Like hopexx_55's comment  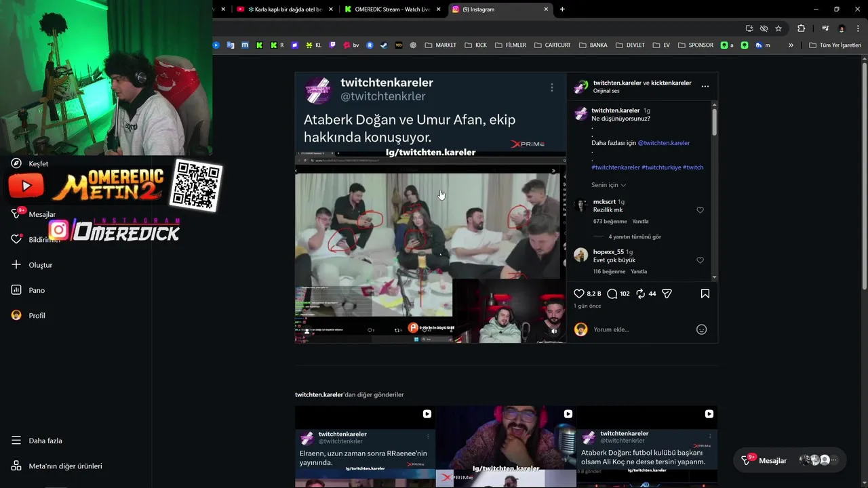click(701, 260)
